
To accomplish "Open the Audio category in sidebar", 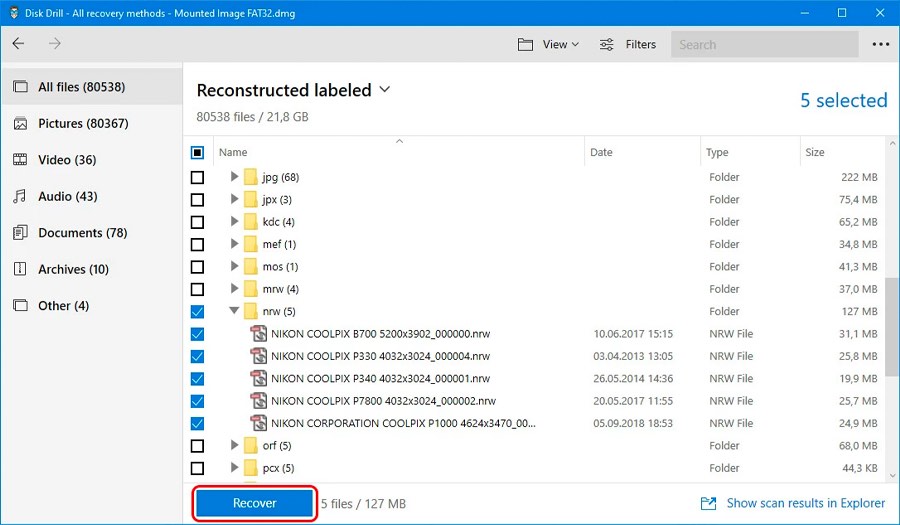I will pyautogui.click(x=67, y=197).
